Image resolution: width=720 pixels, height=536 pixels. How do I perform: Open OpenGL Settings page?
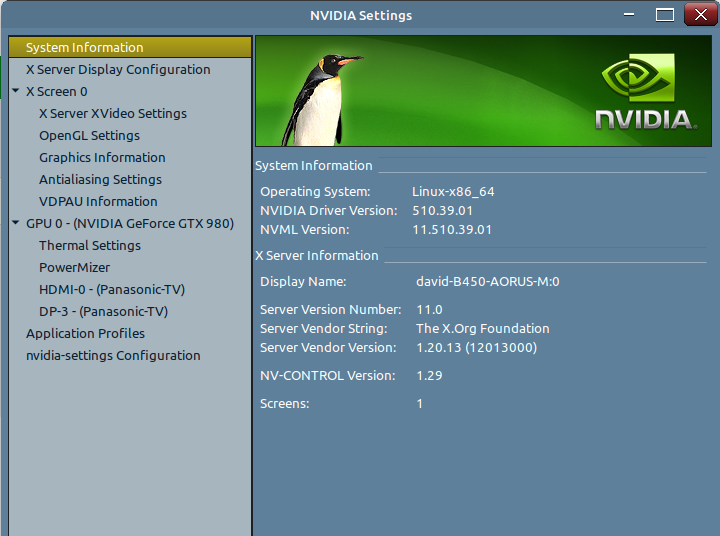90,135
